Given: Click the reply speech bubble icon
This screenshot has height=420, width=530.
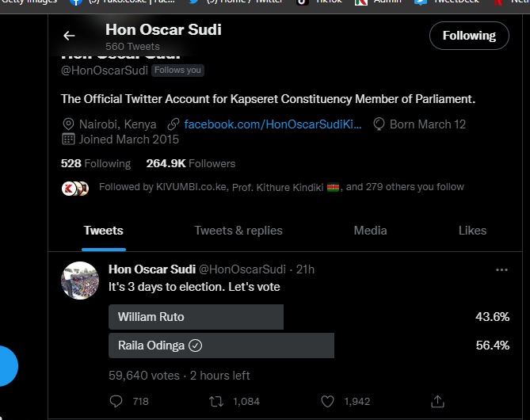Looking at the screenshot, I should [116, 402].
